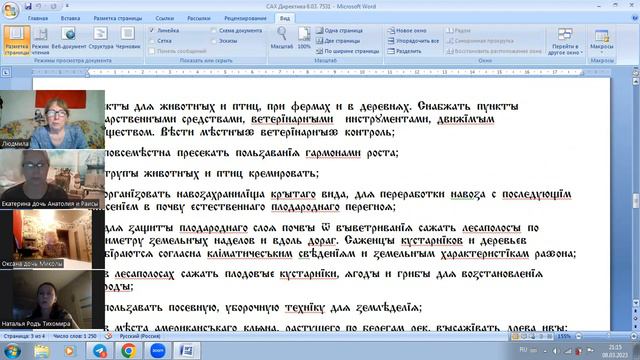Click the RU language indicator in system tray

(x=523, y=350)
